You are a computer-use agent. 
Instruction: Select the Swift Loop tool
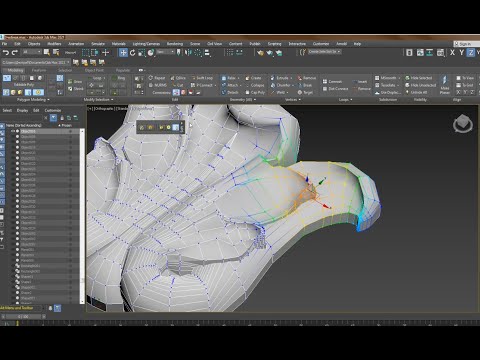(x=202, y=78)
